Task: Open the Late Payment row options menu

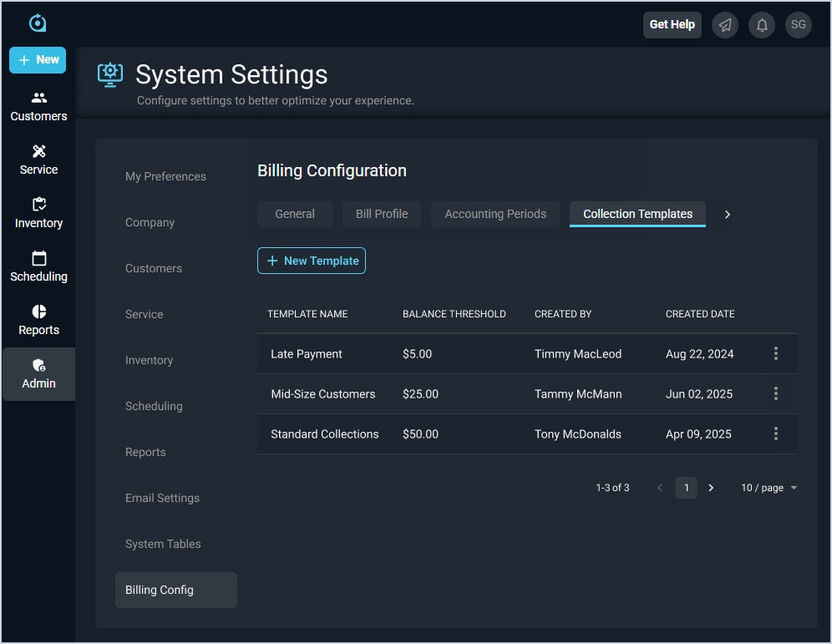Action: tap(776, 353)
